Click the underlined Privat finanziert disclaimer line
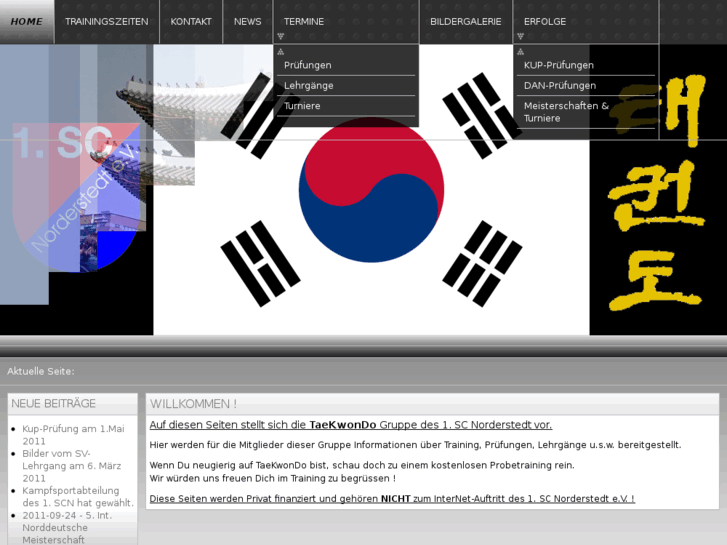Image resolution: width=727 pixels, height=545 pixels. click(x=392, y=499)
